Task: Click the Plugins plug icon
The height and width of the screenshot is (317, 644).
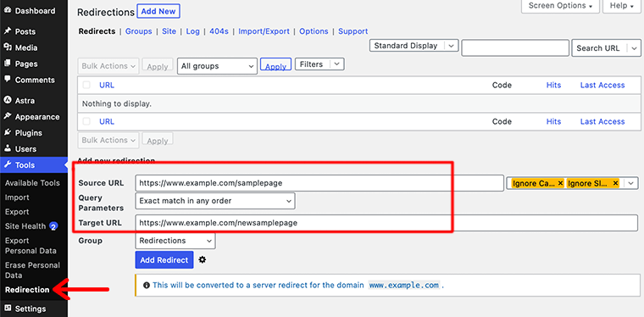Action: [8, 132]
